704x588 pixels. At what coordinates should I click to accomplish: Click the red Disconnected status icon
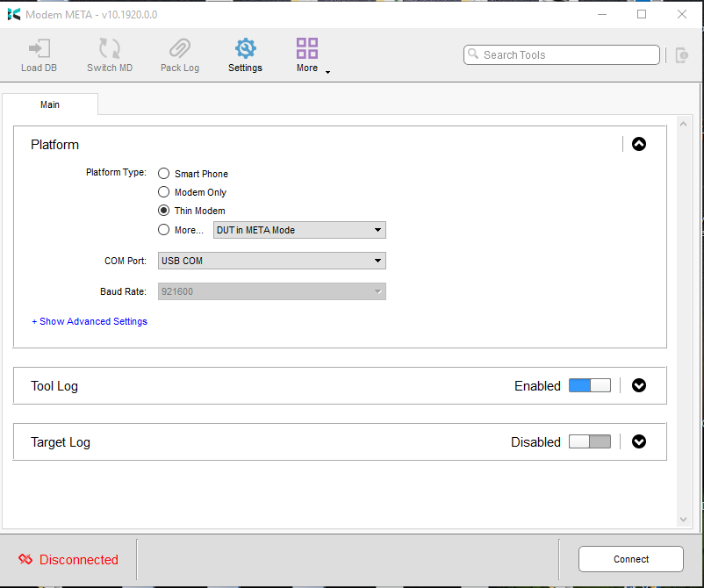coord(25,559)
